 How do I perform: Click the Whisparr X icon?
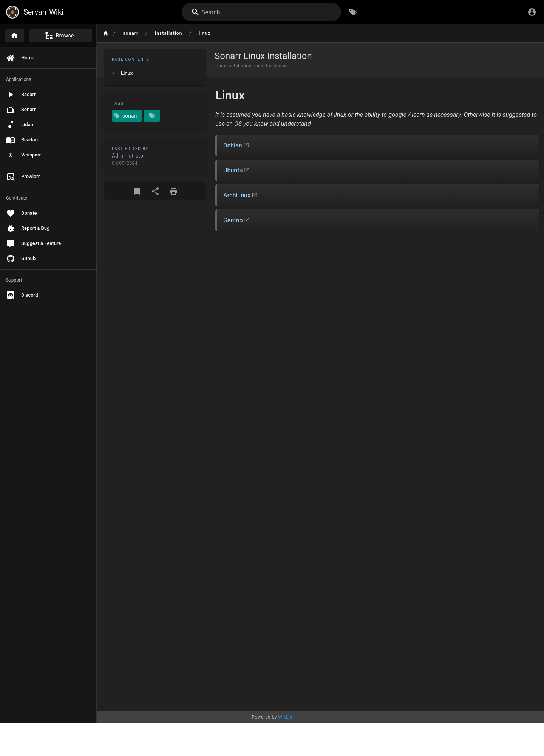coord(11,155)
